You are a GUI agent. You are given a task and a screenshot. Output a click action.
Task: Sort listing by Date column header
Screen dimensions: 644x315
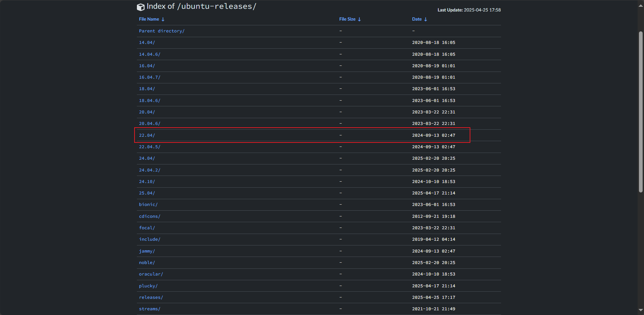(x=419, y=19)
